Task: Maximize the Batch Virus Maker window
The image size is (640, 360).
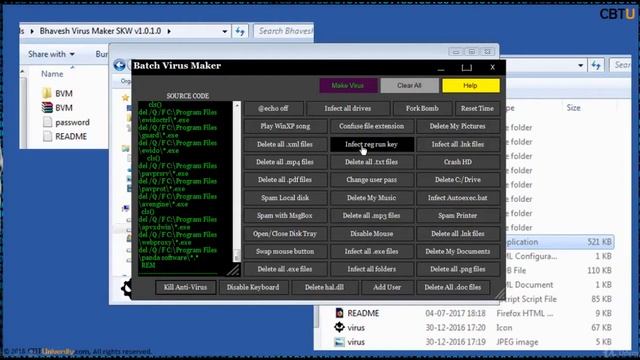Action: [467, 67]
